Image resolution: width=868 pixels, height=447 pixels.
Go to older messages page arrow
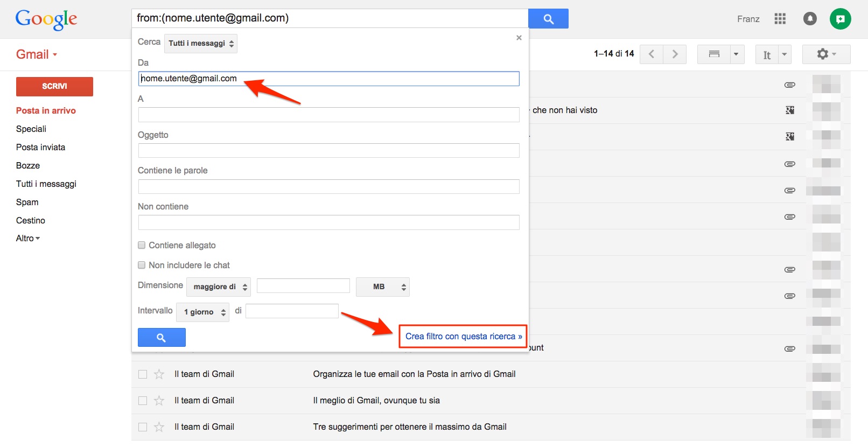(675, 54)
